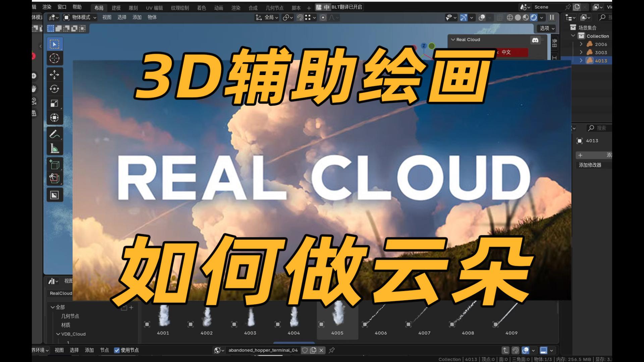Click the object icon of 3003
Image resolution: width=644 pixels, height=362 pixels.
click(590, 52)
